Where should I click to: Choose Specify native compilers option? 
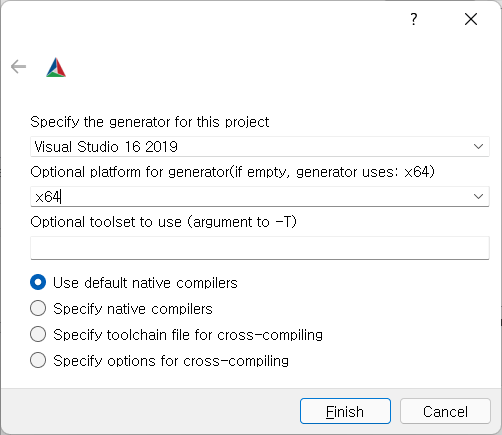(x=38, y=308)
